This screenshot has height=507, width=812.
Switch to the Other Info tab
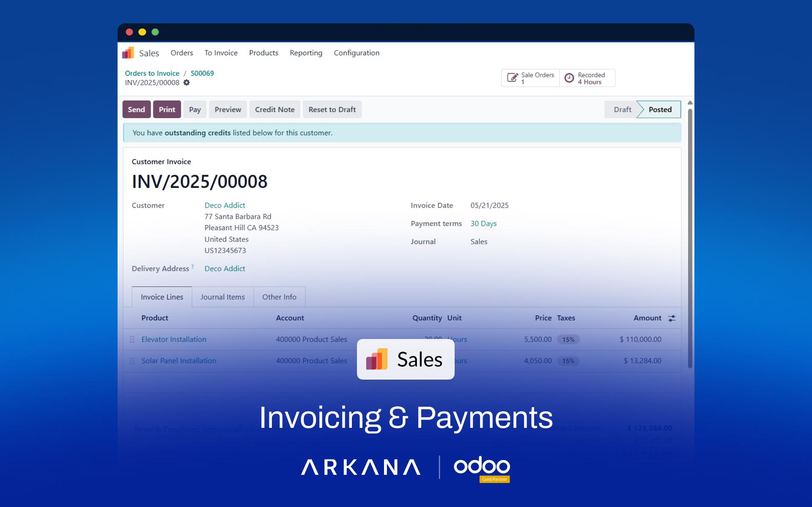(x=279, y=297)
